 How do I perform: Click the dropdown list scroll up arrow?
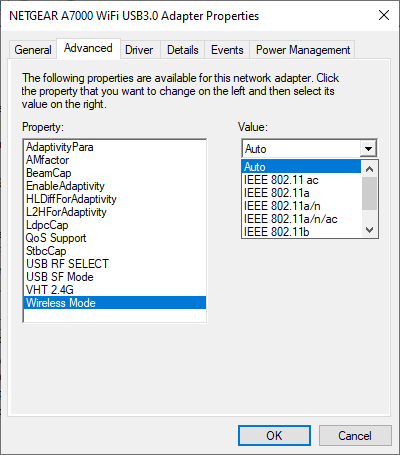(369, 169)
